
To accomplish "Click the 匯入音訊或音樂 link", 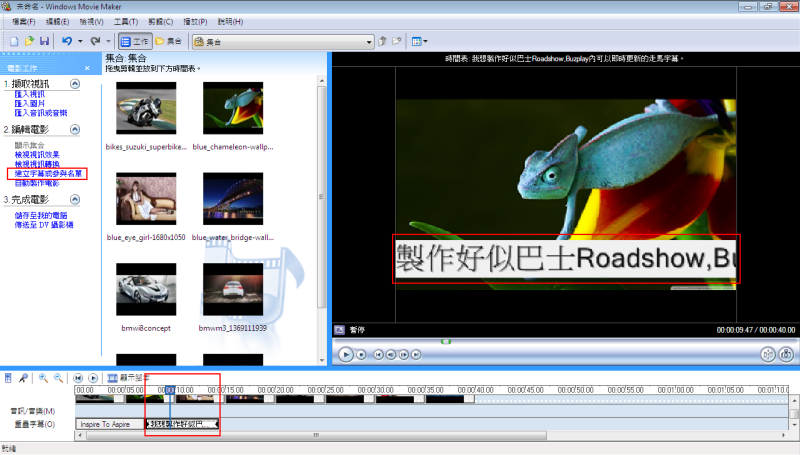I will click(41, 113).
